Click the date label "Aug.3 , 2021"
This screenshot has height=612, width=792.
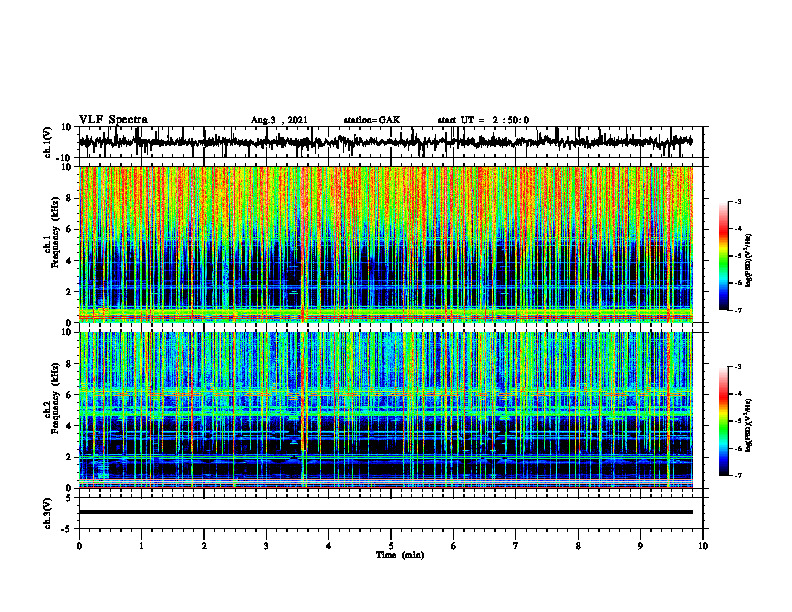(279, 120)
